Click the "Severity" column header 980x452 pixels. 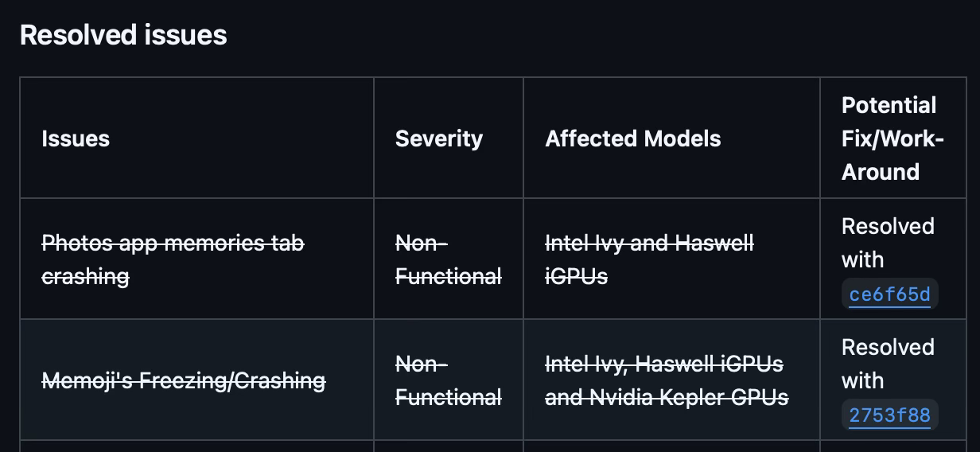coord(439,138)
